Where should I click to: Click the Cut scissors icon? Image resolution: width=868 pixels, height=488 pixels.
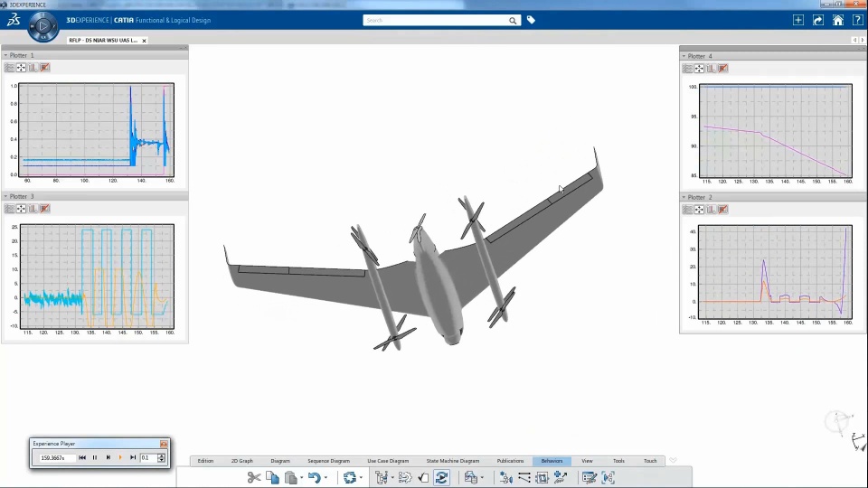[x=254, y=477]
